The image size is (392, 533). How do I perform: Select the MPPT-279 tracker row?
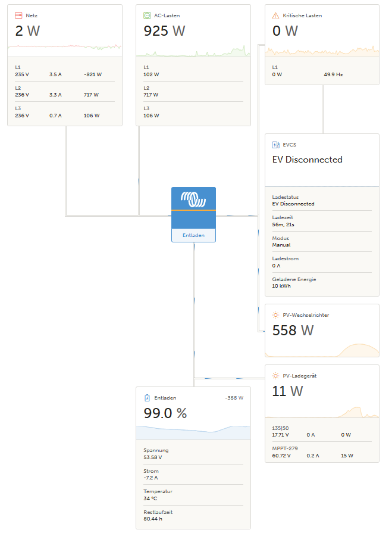click(x=321, y=452)
